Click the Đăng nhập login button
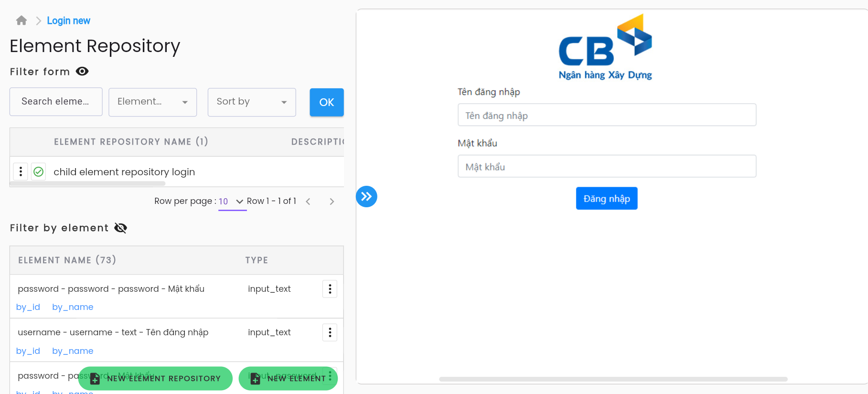The height and width of the screenshot is (394, 868). [x=607, y=198]
